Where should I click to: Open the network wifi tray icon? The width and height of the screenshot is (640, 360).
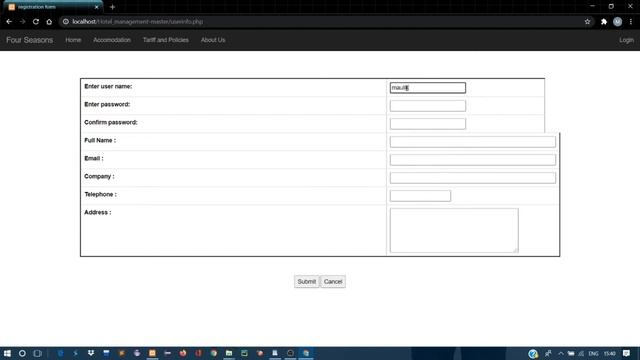click(x=581, y=353)
